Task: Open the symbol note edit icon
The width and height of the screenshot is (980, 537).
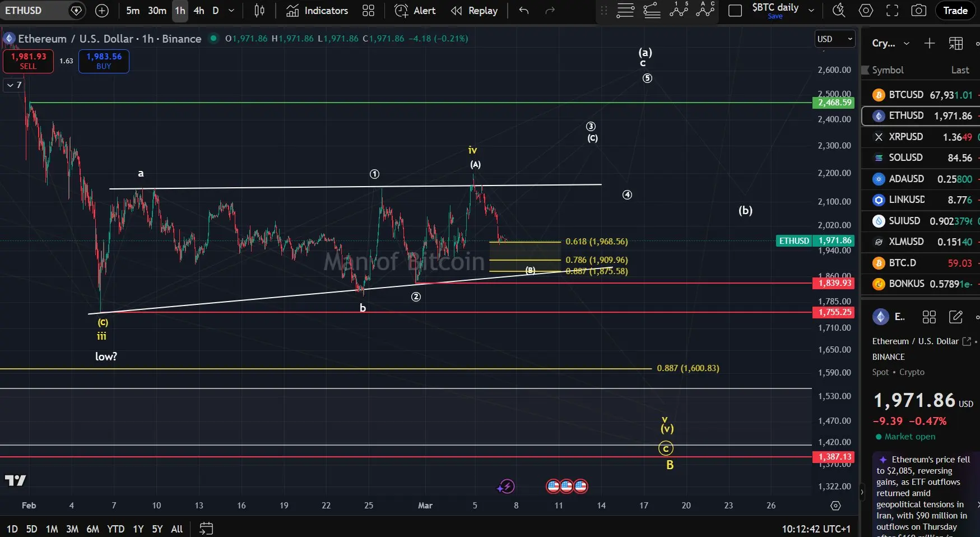Action: 955,317
